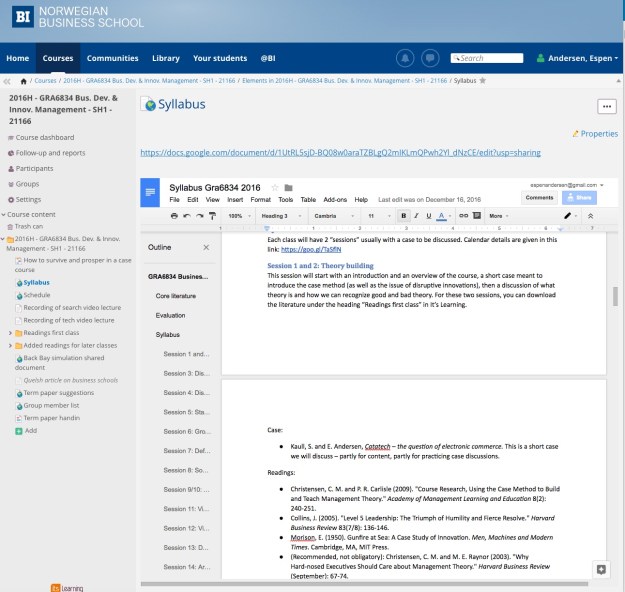Click the notifications bell icon
This screenshot has height=592, width=625.
(x=405, y=58)
